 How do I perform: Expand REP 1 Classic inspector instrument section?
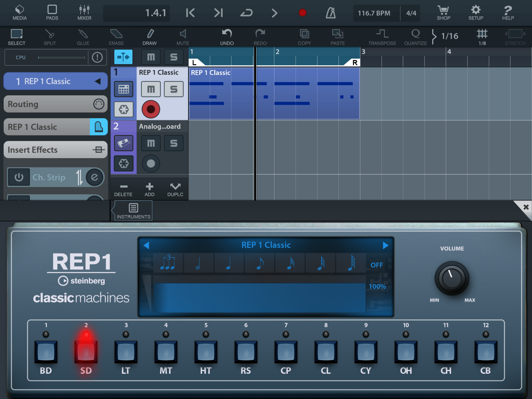(47, 127)
